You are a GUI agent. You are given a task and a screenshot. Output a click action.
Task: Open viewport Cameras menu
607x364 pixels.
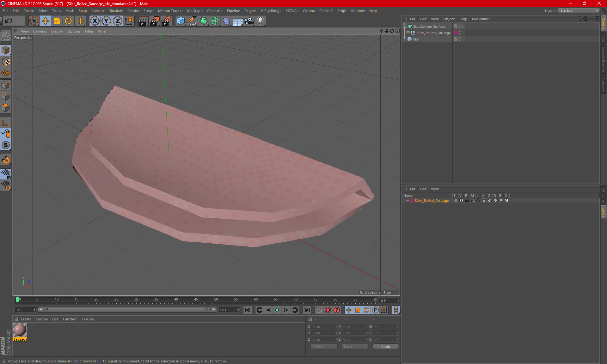pyautogui.click(x=40, y=31)
